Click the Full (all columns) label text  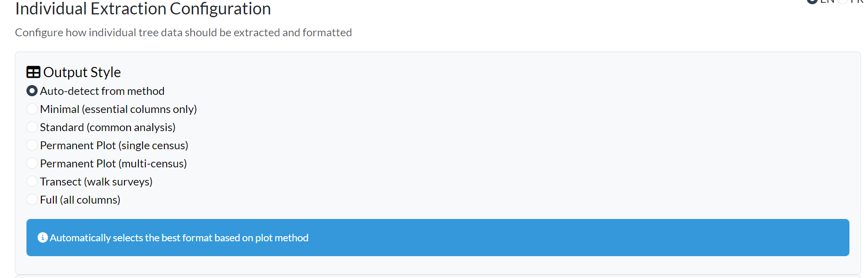coord(80,199)
